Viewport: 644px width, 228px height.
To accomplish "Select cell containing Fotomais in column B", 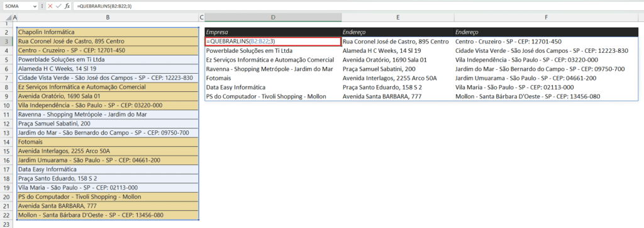I will (108, 141).
